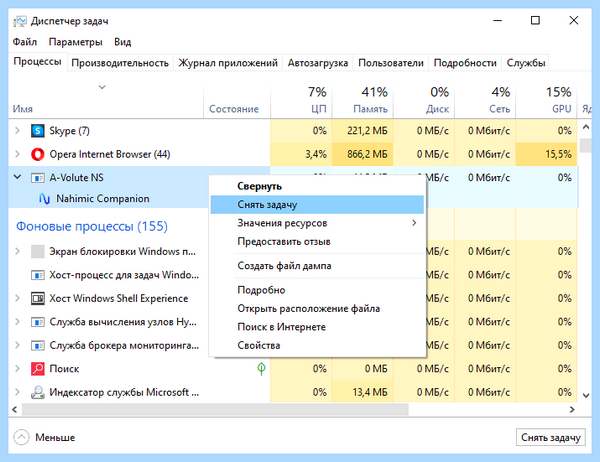600x462 pixels.
Task: Sort by the Диск column header
Action: point(424,100)
